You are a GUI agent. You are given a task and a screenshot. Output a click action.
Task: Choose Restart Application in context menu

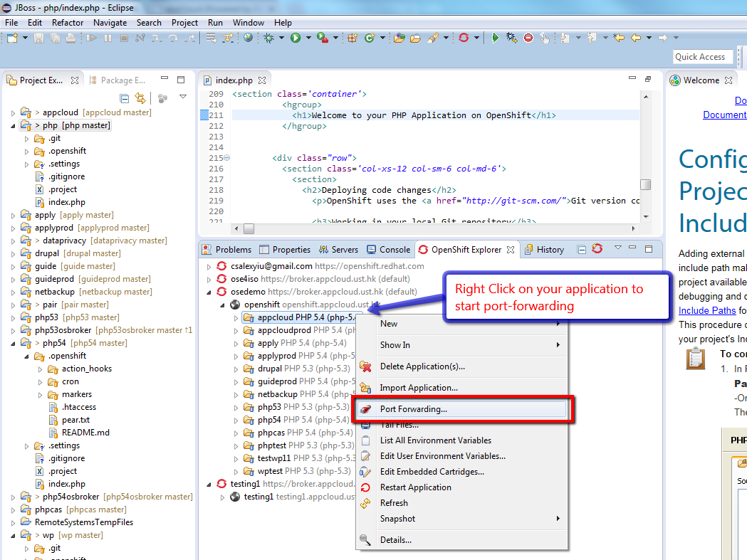[415, 487]
